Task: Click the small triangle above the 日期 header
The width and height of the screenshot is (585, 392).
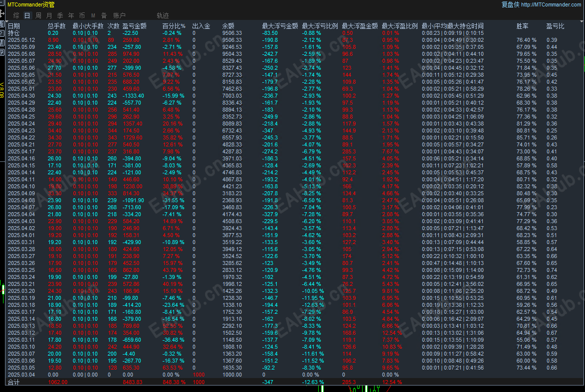Action: point(7,21)
